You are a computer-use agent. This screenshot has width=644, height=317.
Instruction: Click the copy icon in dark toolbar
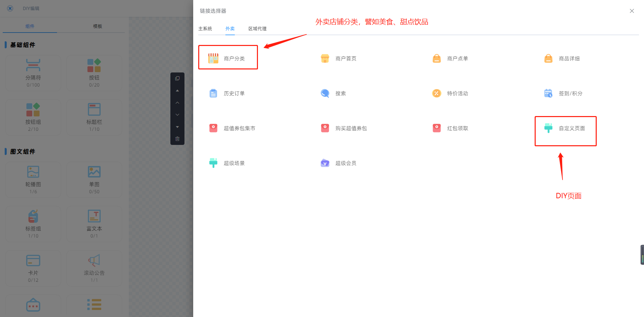tap(177, 78)
